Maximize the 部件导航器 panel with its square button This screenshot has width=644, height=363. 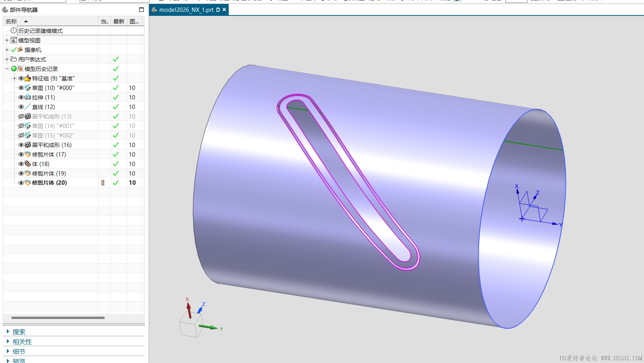tap(141, 10)
